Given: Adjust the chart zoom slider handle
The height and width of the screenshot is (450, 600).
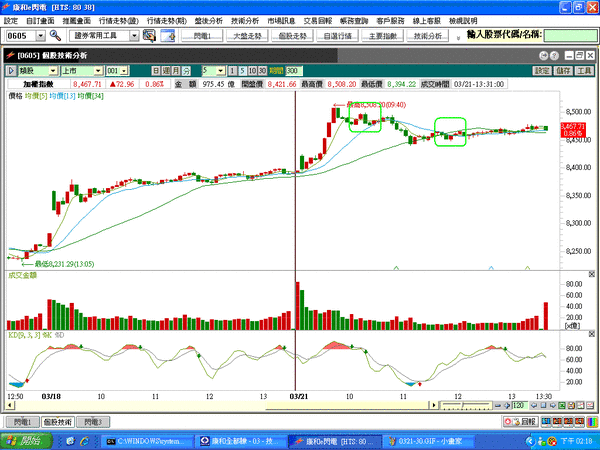Looking at the screenshot, I should pyautogui.click(x=463, y=405).
